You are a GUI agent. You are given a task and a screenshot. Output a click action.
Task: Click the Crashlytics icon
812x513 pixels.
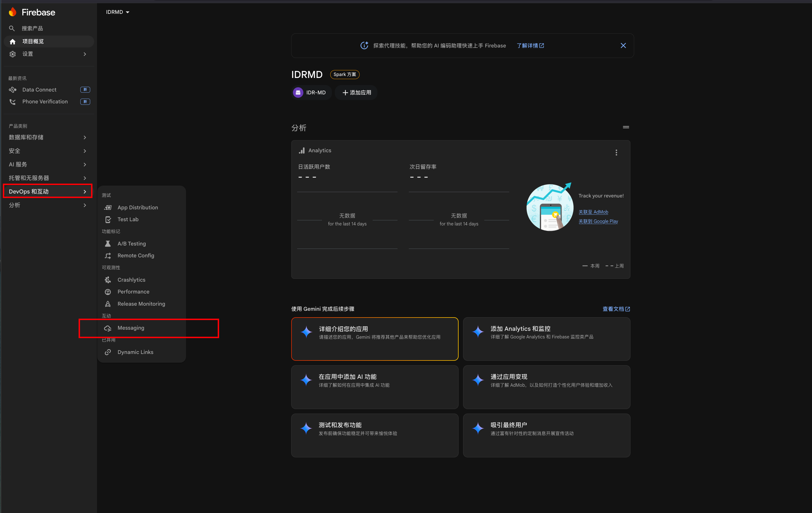[x=108, y=280]
